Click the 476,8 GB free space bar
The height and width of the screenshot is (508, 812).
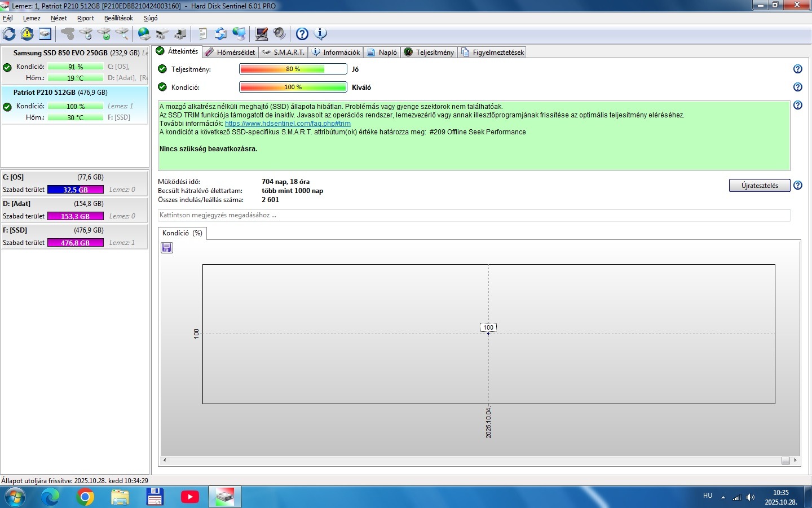point(76,243)
